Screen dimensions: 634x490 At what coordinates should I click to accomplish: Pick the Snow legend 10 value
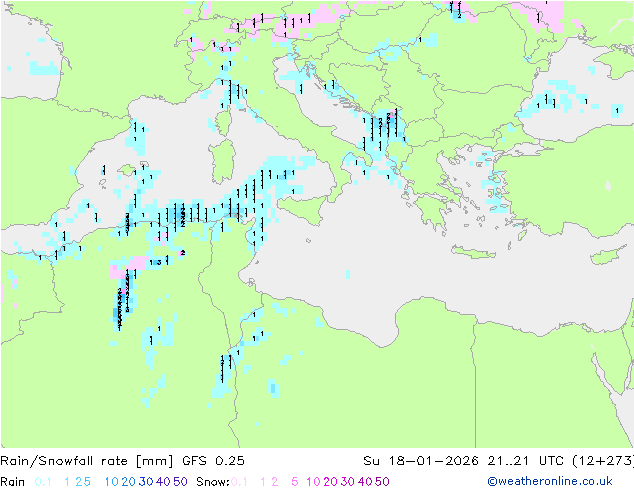click(313, 482)
